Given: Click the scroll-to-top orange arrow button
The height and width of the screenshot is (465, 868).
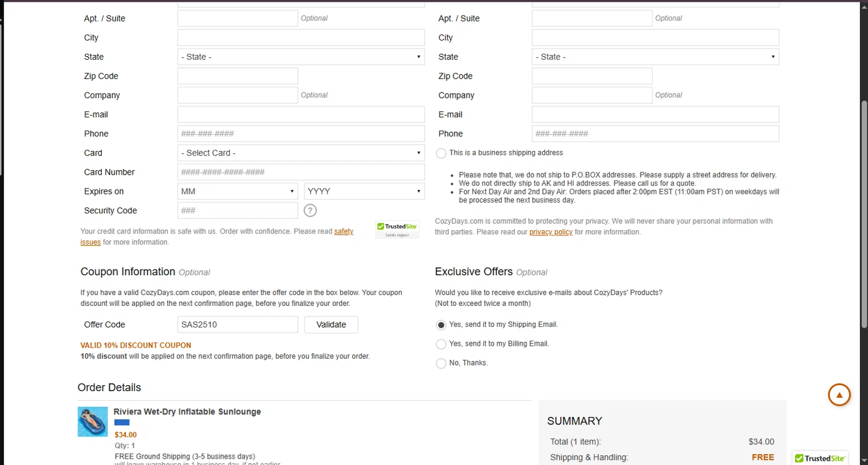Looking at the screenshot, I should tap(839, 395).
